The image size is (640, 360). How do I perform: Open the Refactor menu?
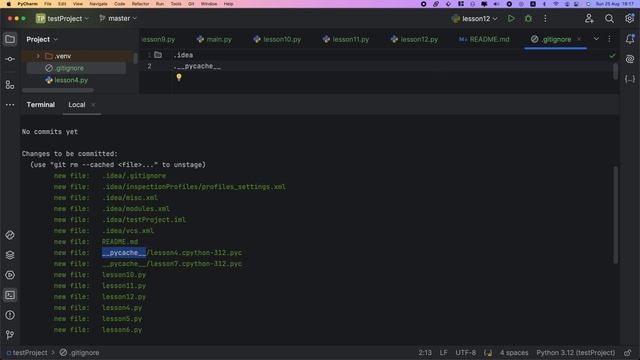point(140,4)
